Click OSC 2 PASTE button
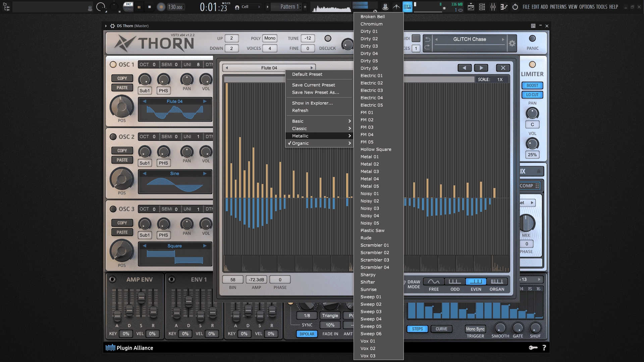 (x=122, y=160)
